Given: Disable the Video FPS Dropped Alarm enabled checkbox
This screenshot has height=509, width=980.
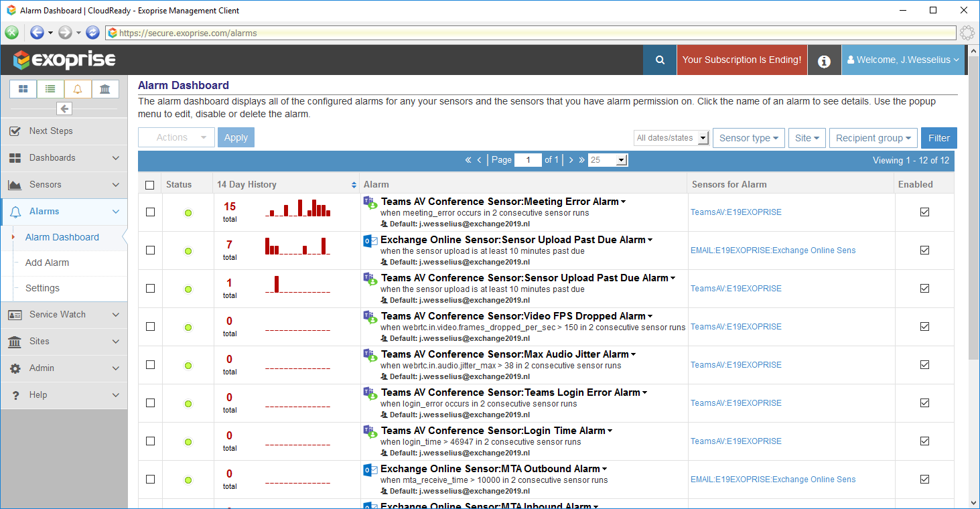Looking at the screenshot, I should (x=924, y=326).
